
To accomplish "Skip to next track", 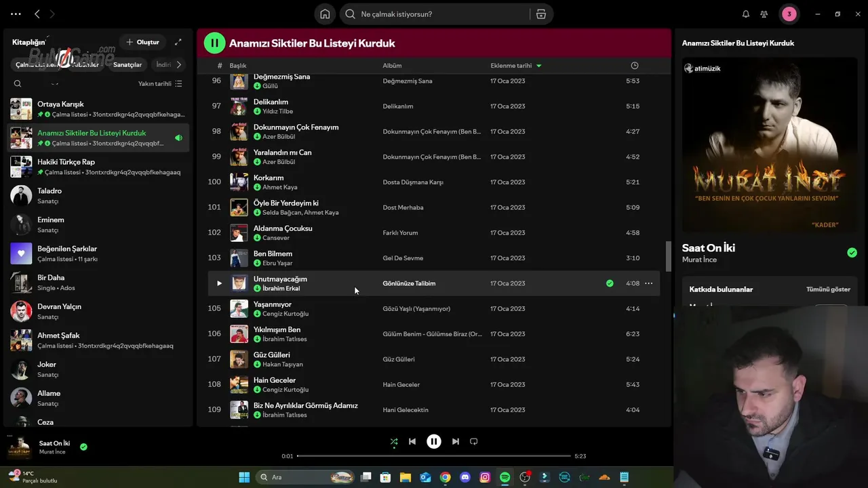I will click(456, 441).
